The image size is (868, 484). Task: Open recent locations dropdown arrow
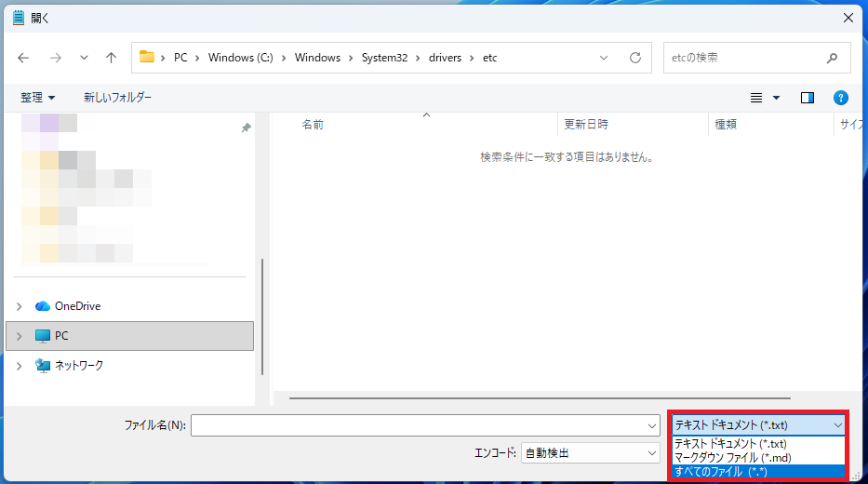[85, 58]
